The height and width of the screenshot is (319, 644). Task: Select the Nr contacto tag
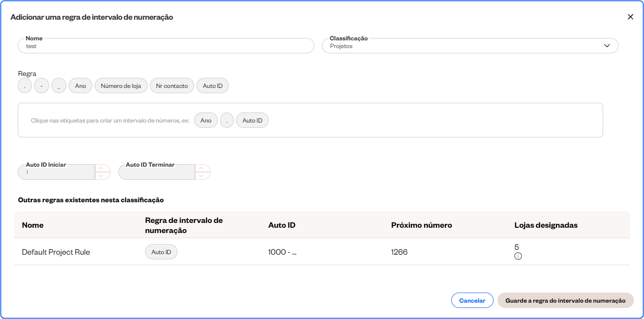(x=172, y=86)
